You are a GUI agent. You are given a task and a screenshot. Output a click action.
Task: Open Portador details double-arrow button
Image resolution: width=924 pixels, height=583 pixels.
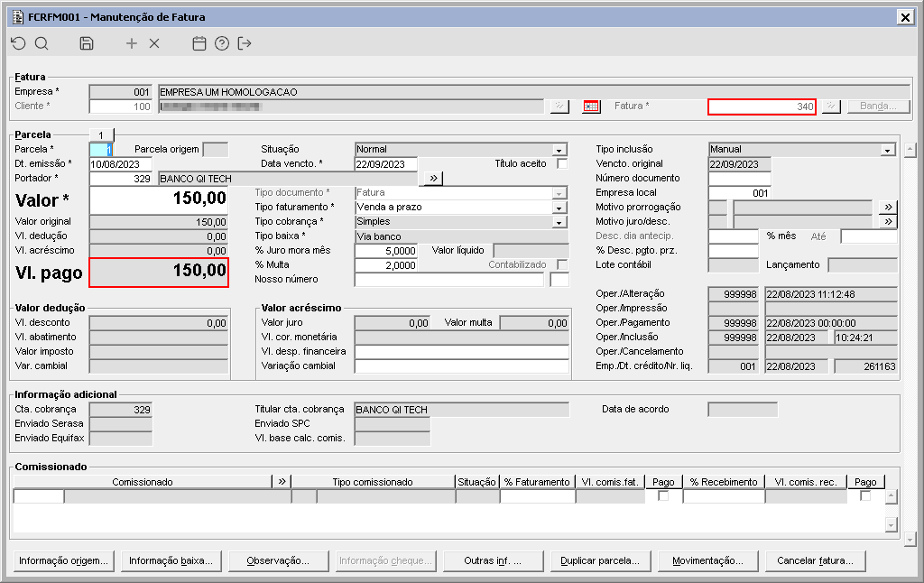[x=433, y=178]
